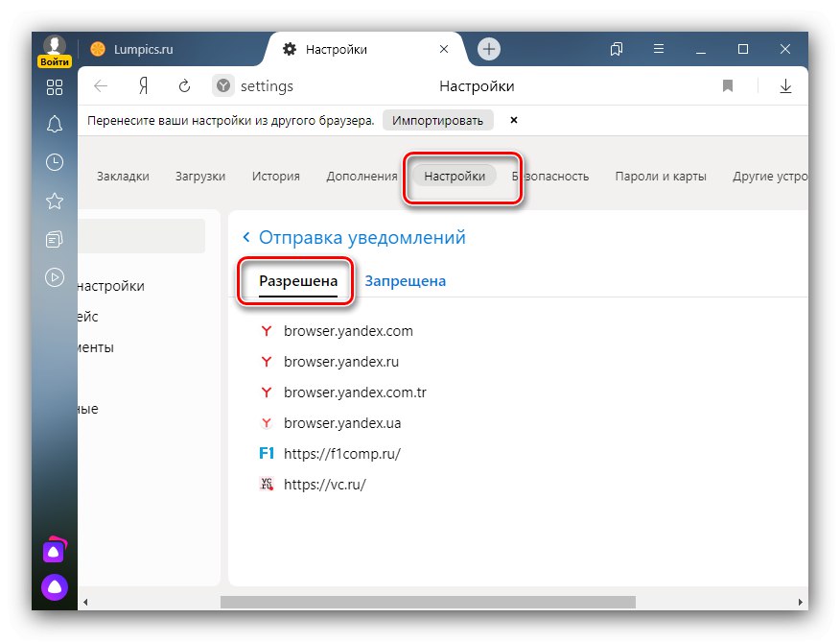Open the Дополнения section
The height and width of the screenshot is (642, 840).
[362, 176]
